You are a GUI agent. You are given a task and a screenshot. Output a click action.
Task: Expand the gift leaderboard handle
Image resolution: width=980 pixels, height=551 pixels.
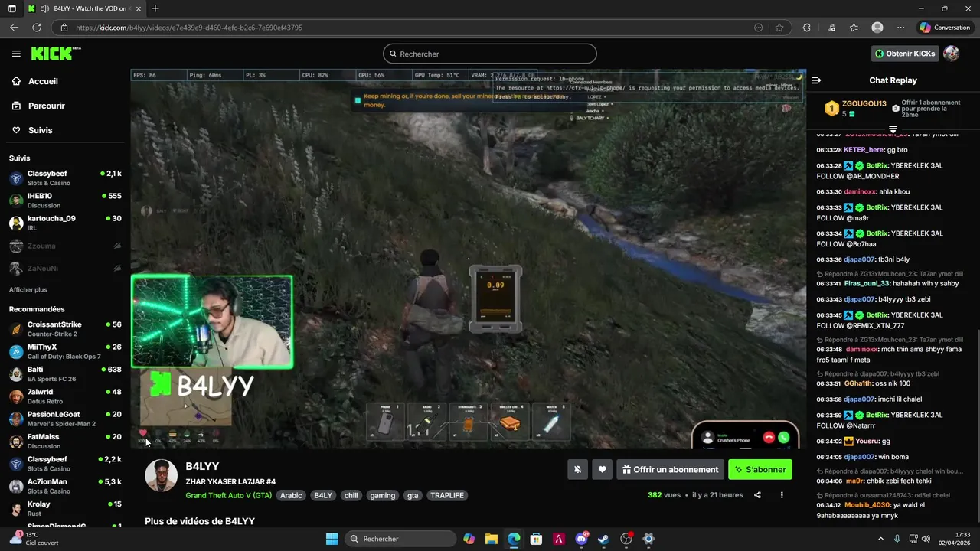click(893, 129)
